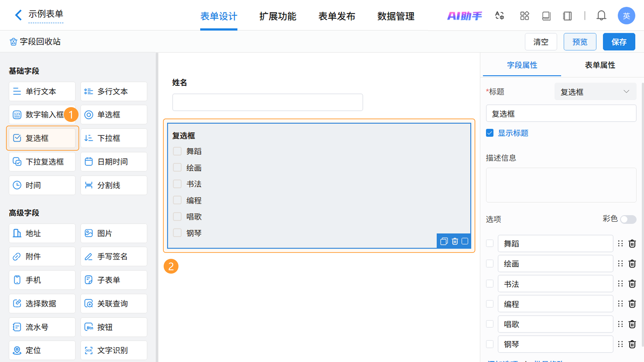Click drag handle of 书法 option

pyautogui.click(x=620, y=284)
